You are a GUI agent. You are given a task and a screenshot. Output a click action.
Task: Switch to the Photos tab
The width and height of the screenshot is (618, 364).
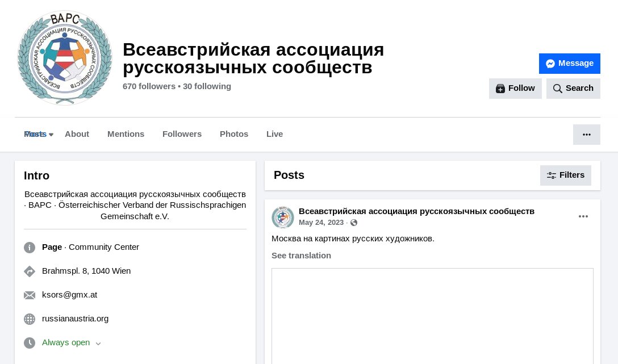pos(233,134)
